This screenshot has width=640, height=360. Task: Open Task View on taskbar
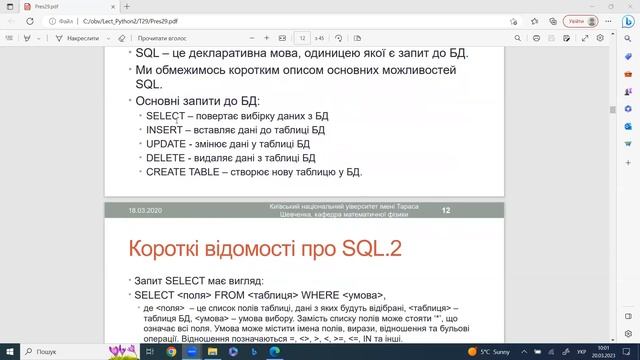click(150, 351)
